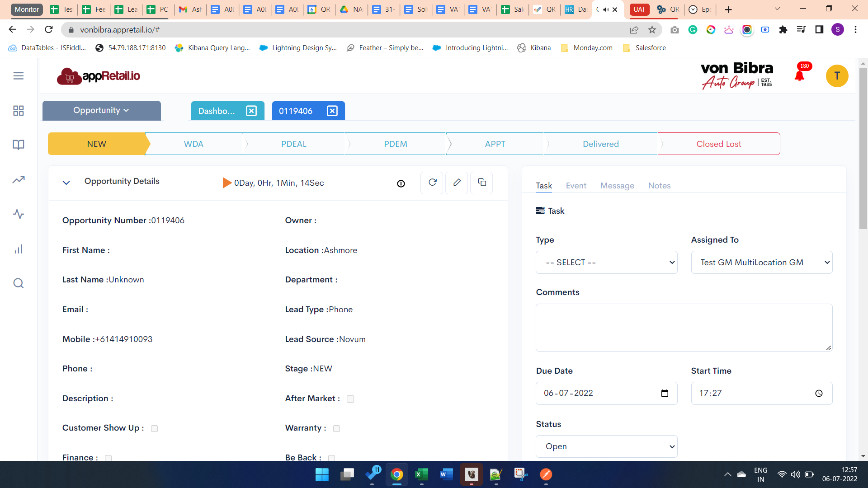The image size is (868, 488).
Task: Select the Closed Lost stage
Action: tap(718, 144)
